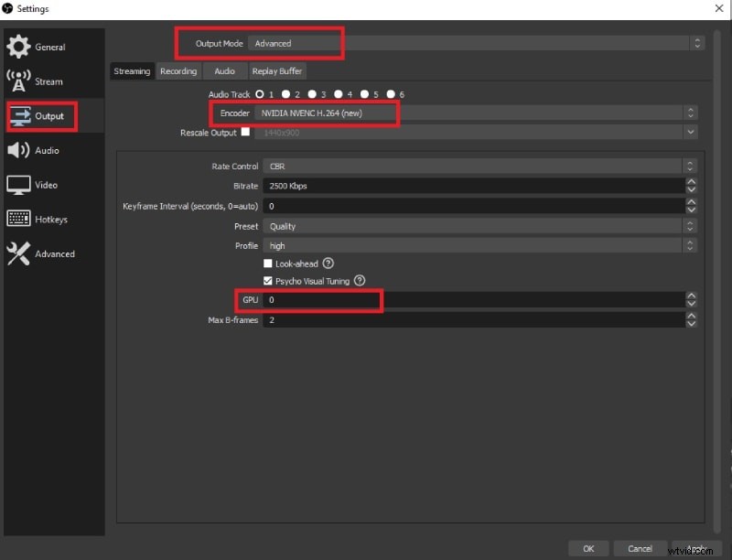Select Audio Track 3
This screenshot has height=560, width=732.
(311, 93)
